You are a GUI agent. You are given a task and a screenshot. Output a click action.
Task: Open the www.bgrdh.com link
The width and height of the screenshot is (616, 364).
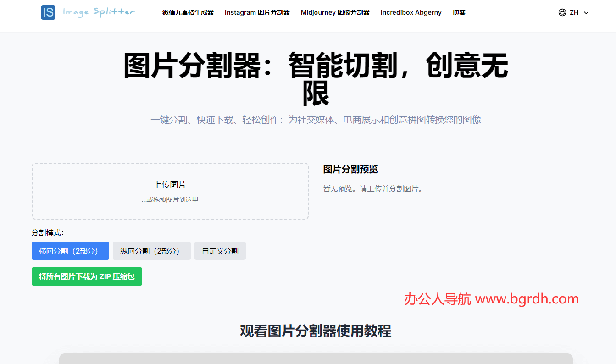click(x=527, y=299)
